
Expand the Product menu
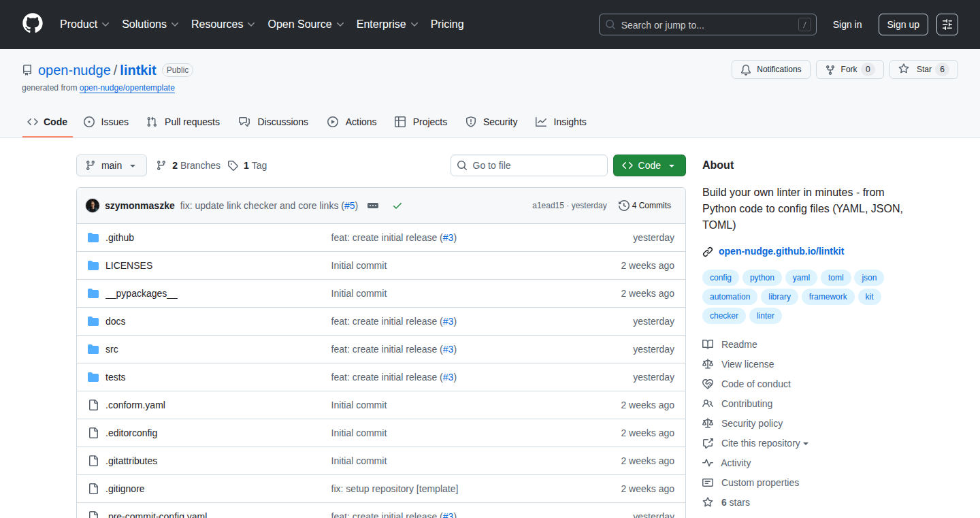click(84, 25)
